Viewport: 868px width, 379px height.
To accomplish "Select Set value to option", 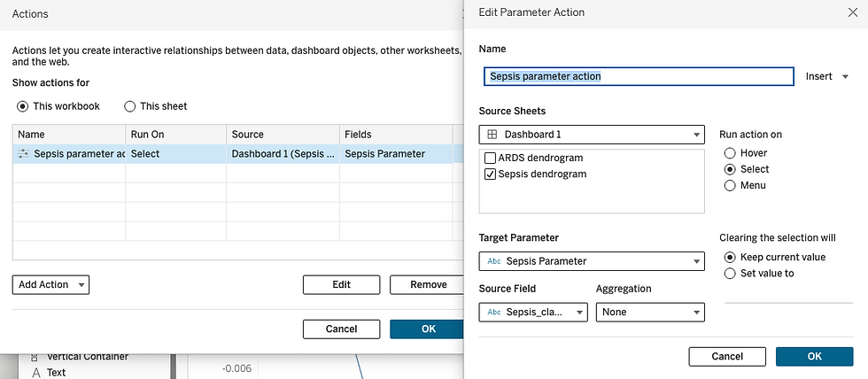I will click(x=730, y=274).
